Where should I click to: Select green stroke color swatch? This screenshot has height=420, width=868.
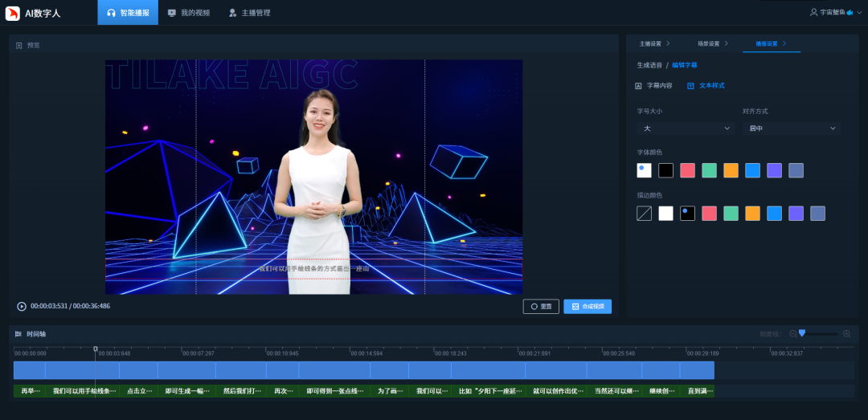pyautogui.click(x=731, y=214)
